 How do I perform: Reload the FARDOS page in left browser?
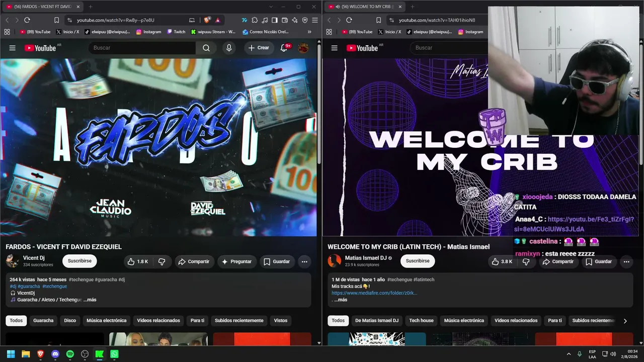[x=27, y=20]
